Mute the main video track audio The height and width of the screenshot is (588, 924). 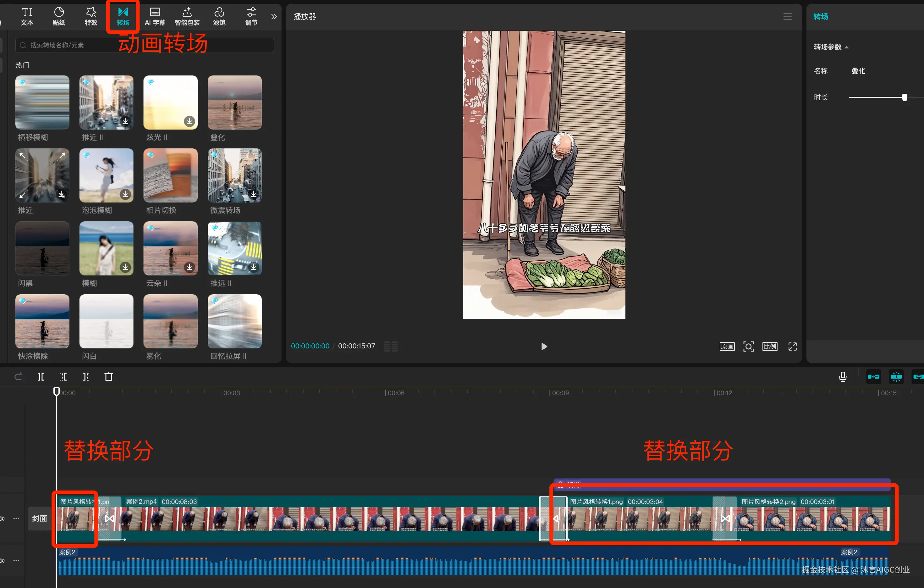[x=2, y=518]
